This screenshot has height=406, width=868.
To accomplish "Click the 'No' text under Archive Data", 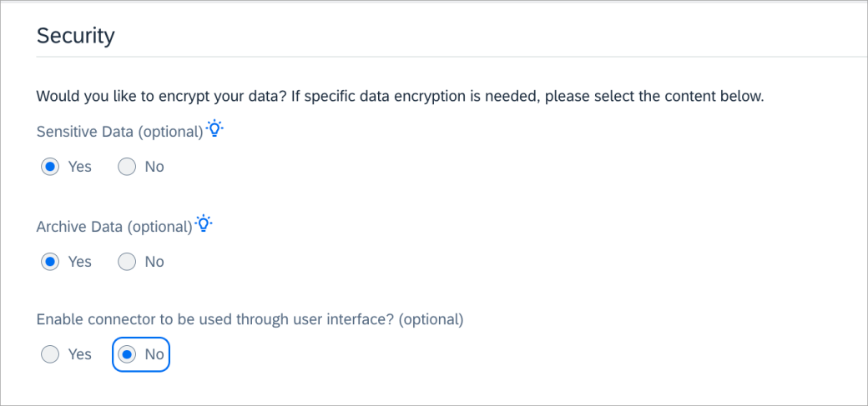I will pos(154,261).
